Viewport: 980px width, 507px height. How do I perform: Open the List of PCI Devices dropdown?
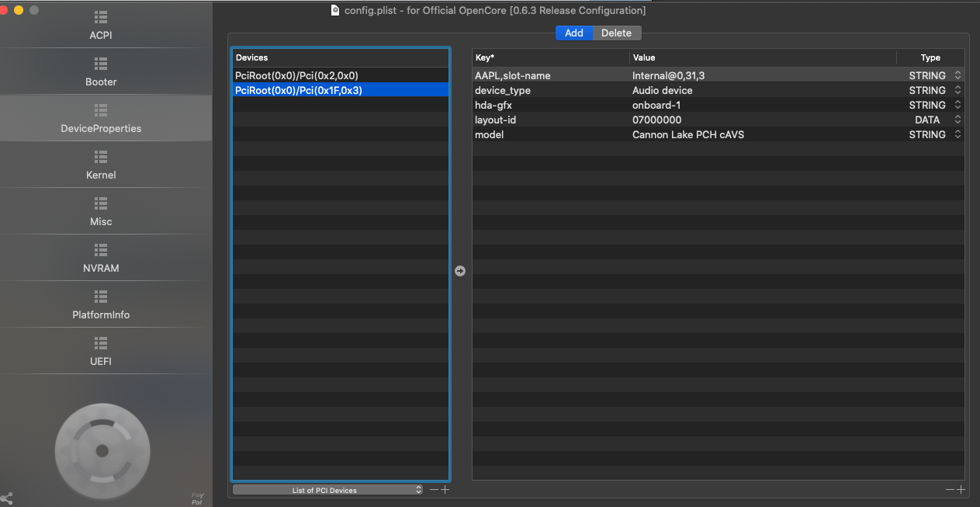coord(327,490)
